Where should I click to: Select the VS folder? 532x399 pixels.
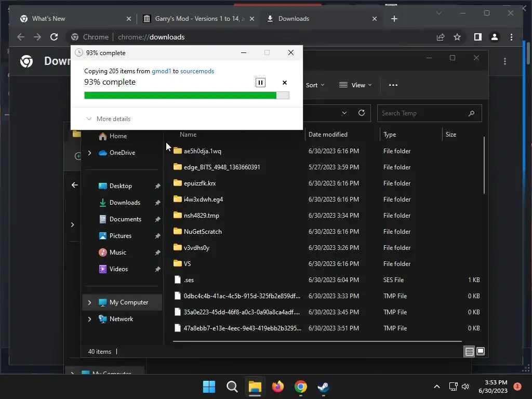point(187,263)
